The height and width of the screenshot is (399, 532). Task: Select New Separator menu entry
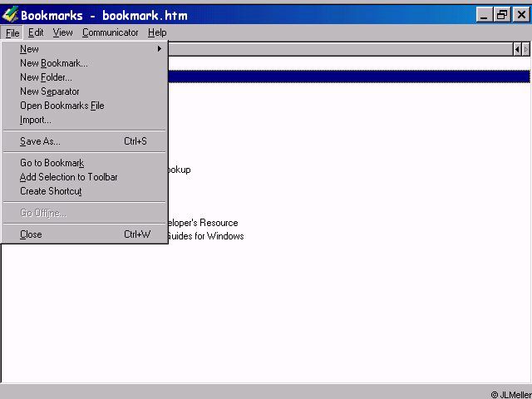point(85,91)
